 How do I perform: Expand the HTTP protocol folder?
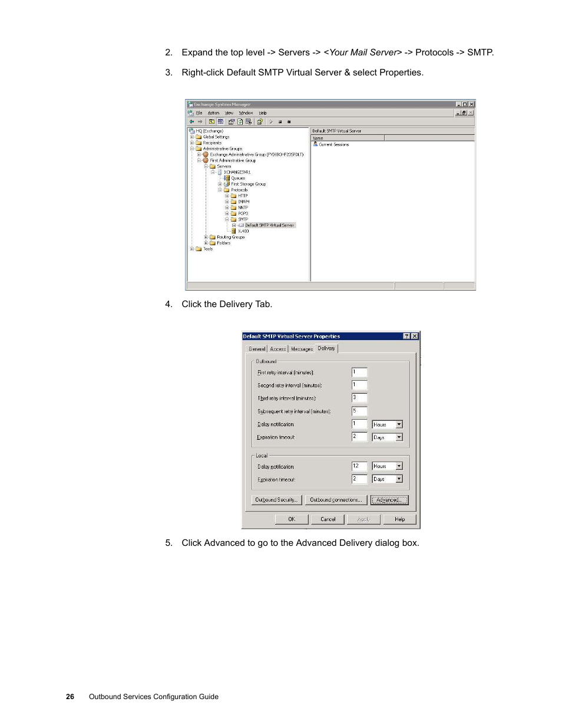point(227,196)
